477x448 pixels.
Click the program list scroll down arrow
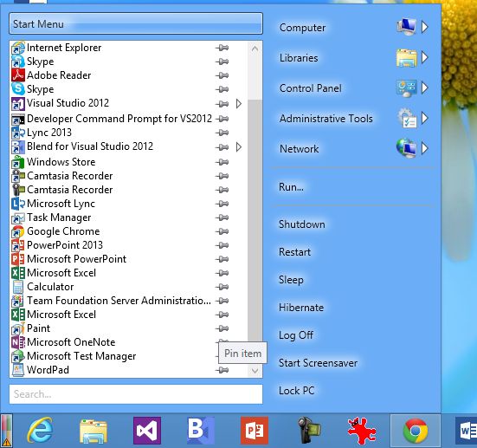(255, 371)
